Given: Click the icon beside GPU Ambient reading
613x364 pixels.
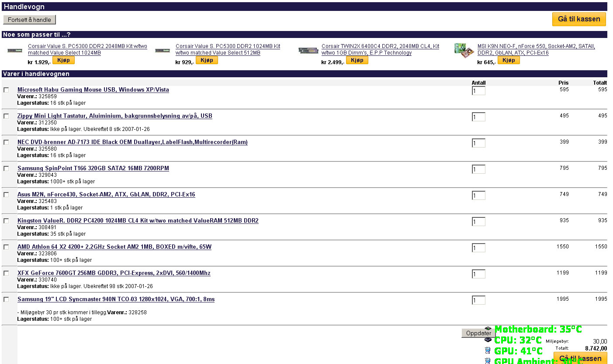Looking at the screenshot, I should [x=488, y=361].
